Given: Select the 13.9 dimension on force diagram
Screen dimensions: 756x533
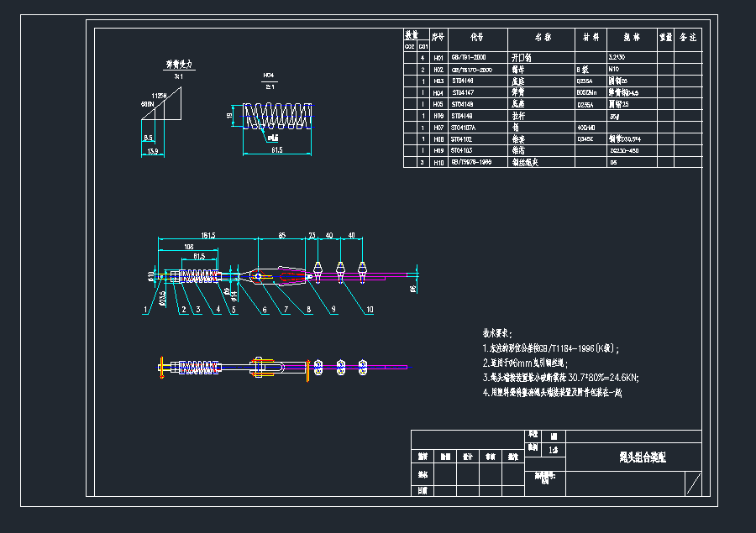Looking at the screenshot, I should pyautogui.click(x=152, y=151).
